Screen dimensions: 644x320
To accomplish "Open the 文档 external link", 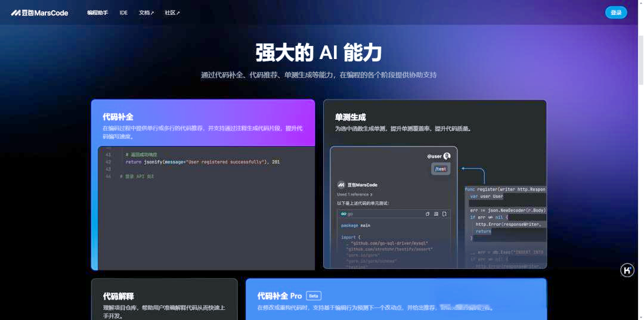I will point(146,13).
